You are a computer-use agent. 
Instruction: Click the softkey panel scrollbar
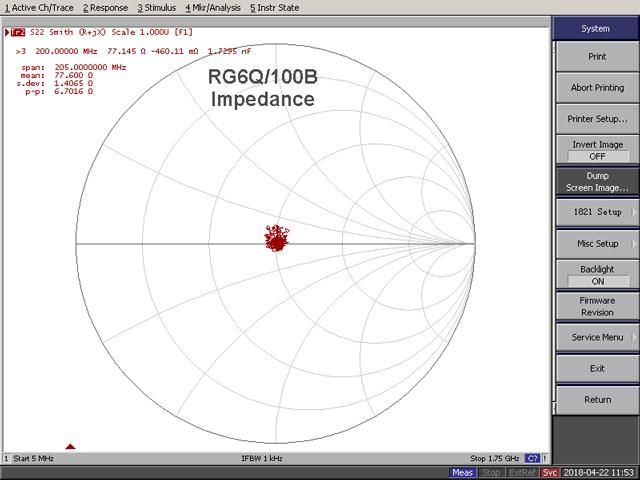[x=554, y=229]
